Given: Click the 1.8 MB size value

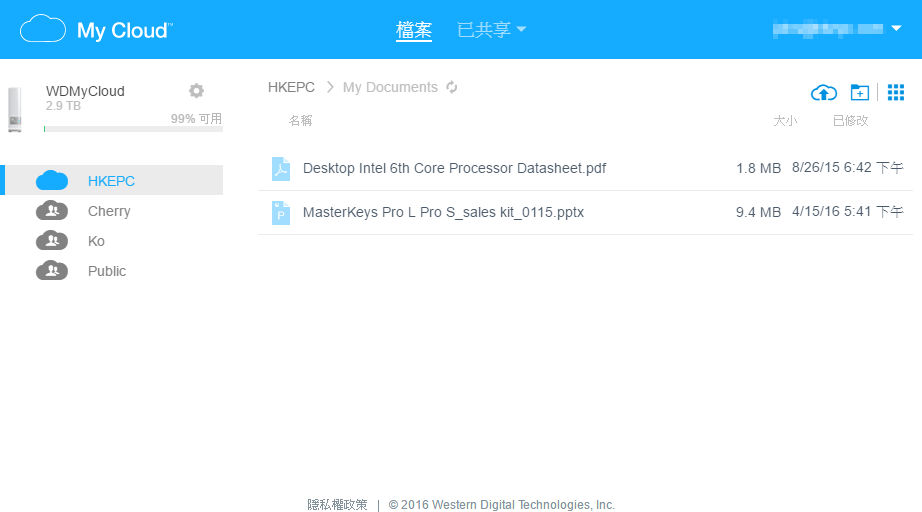Looking at the screenshot, I should click(x=759, y=168).
